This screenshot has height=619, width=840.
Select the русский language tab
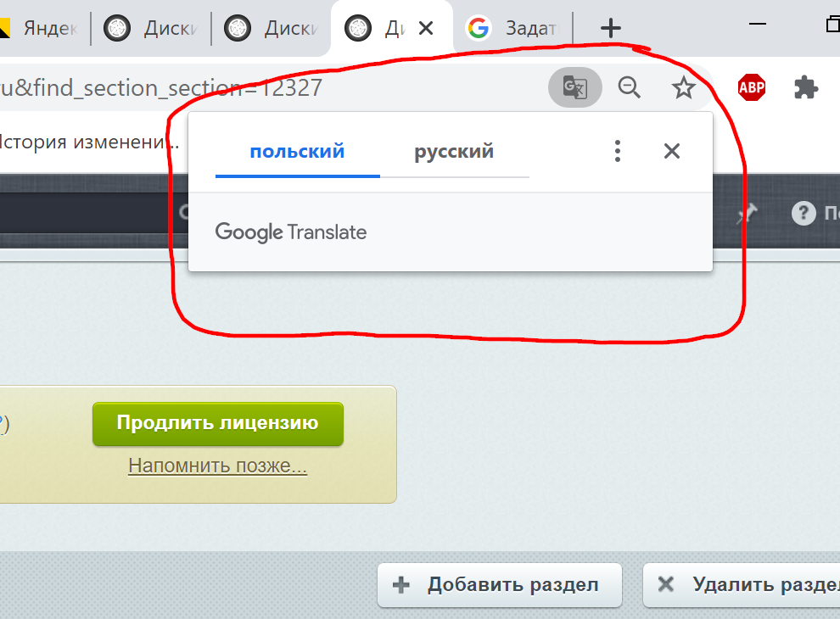click(454, 152)
